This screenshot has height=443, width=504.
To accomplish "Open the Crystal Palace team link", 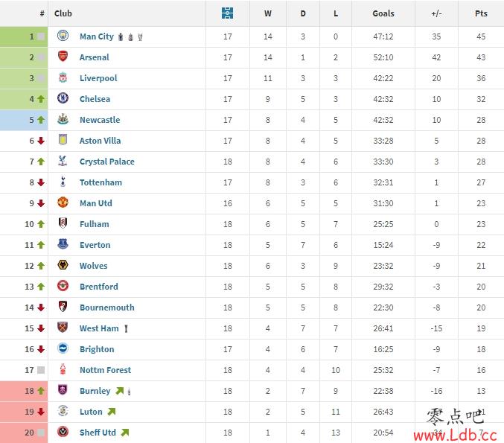I will pyautogui.click(x=107, y=162).
